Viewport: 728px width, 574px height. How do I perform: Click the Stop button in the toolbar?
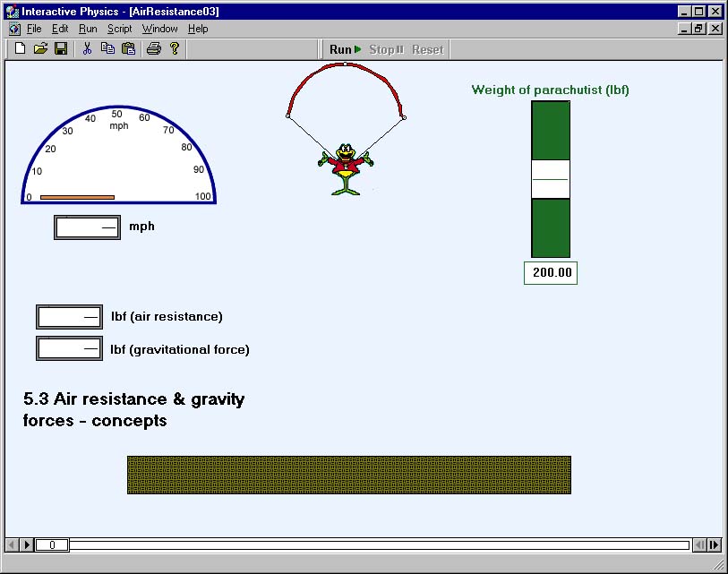pyautogui.click(x=387, y=49)
